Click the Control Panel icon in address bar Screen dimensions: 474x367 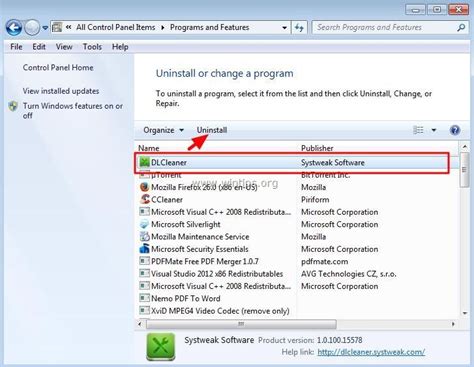pos(57,27)
